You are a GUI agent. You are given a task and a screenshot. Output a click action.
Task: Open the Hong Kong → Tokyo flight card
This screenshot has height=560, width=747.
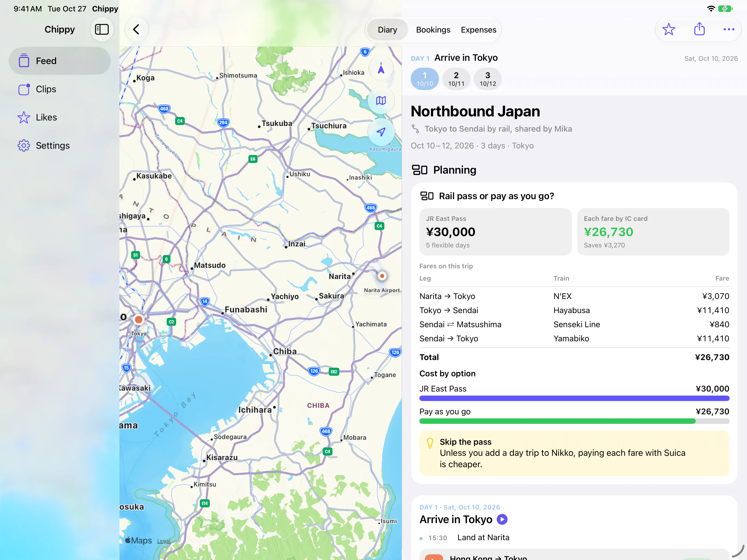point(574,554)
